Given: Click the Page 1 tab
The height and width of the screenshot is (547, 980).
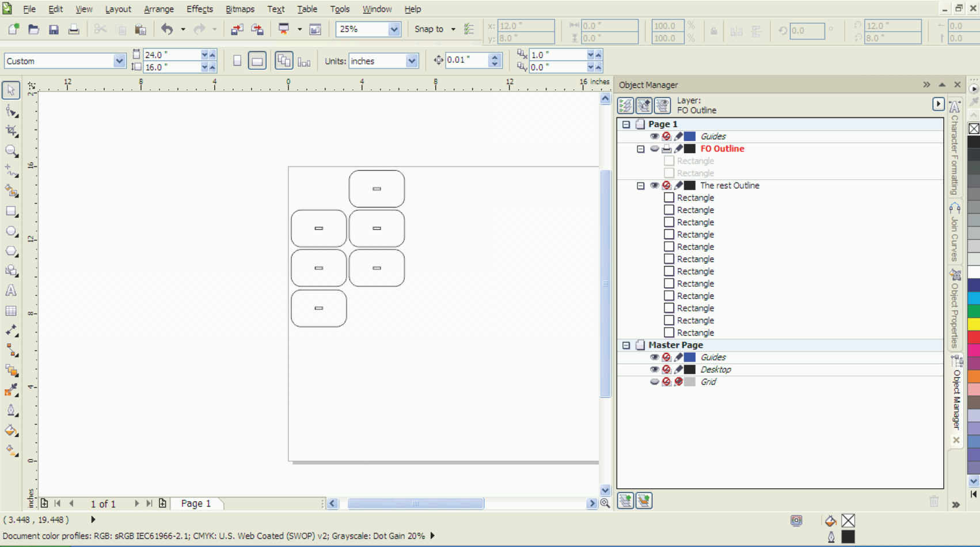Looking at the screenshot, I should [196, 503].
